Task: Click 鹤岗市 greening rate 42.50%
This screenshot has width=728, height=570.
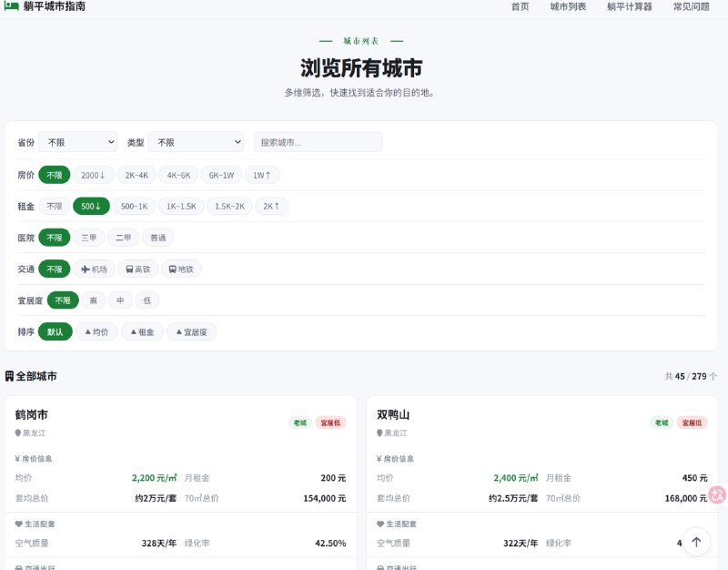Action: click(330, 543)
